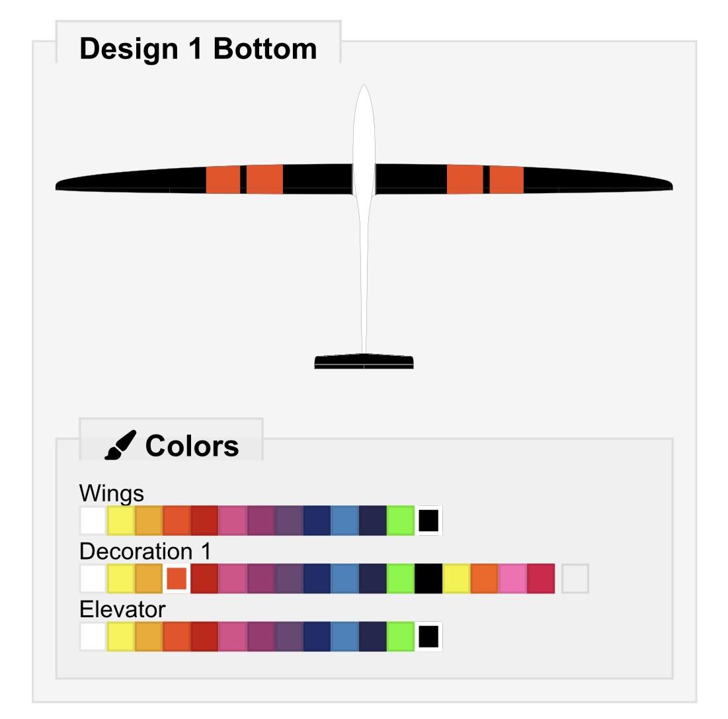Click the glider's left orange wing stripe
728x719 pixels.
(223, 179)
